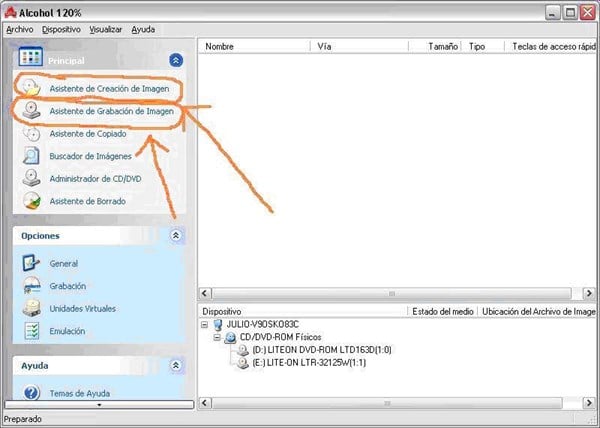This screenshot has width=600, height=428.
Task: Click left arrow of device list scrollbar
Action: click(204, 403)
